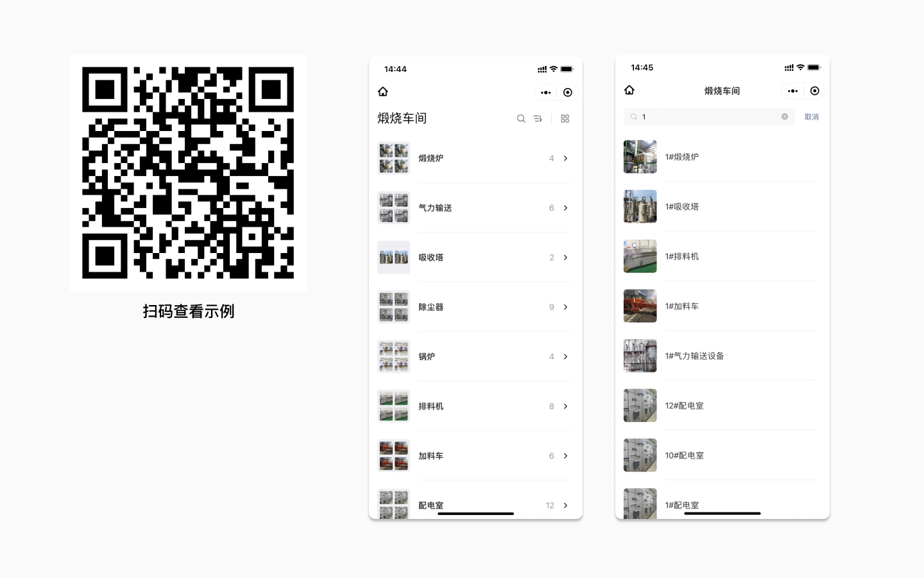
Task: Open the 1#气力输送设备 result thumbnail
Action: coord(640,356)
